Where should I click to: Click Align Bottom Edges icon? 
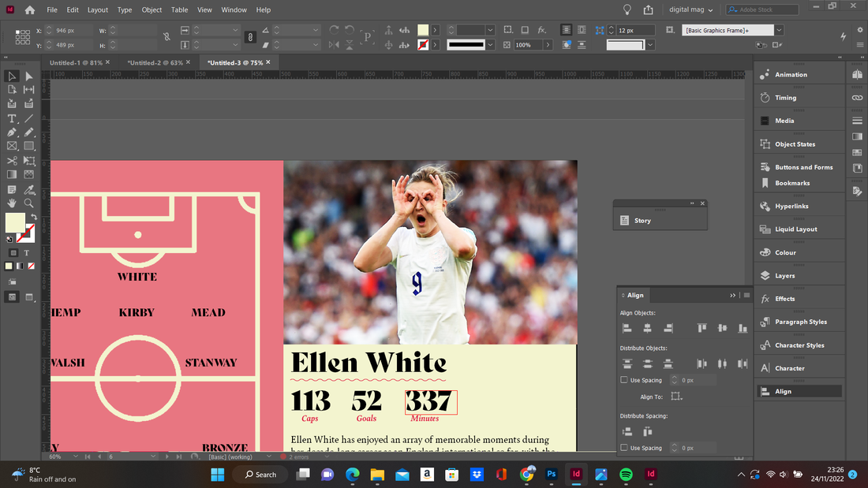[x=743, y=328]
